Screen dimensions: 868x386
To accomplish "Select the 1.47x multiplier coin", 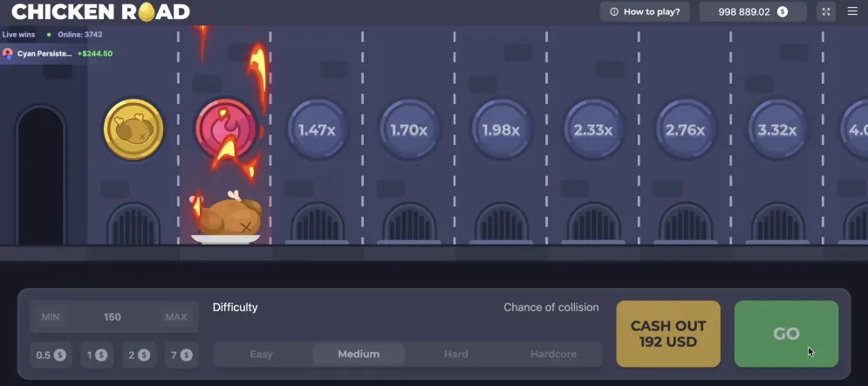I will click(318, 129).
